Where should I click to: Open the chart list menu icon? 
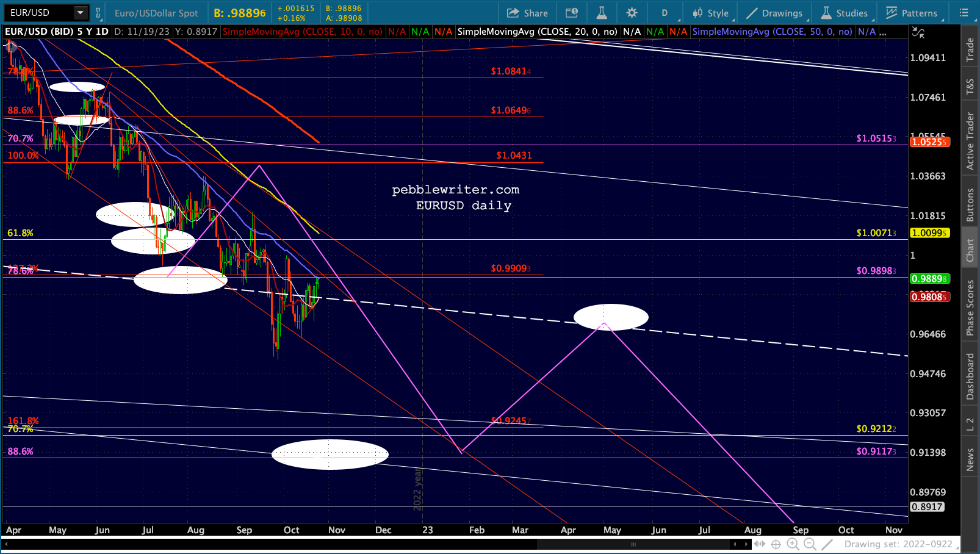pyautogui.click(x=964, y=13)
